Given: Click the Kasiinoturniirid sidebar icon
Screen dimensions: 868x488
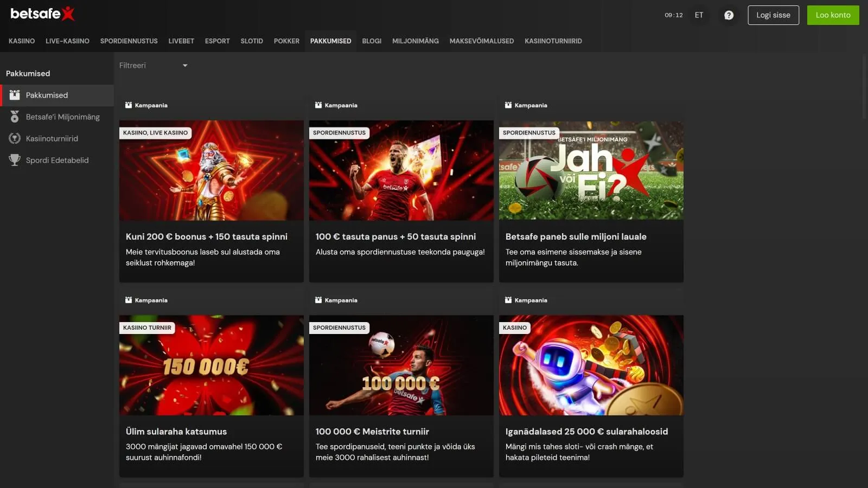Looking at the screenshot, I should tap(15, 138).
